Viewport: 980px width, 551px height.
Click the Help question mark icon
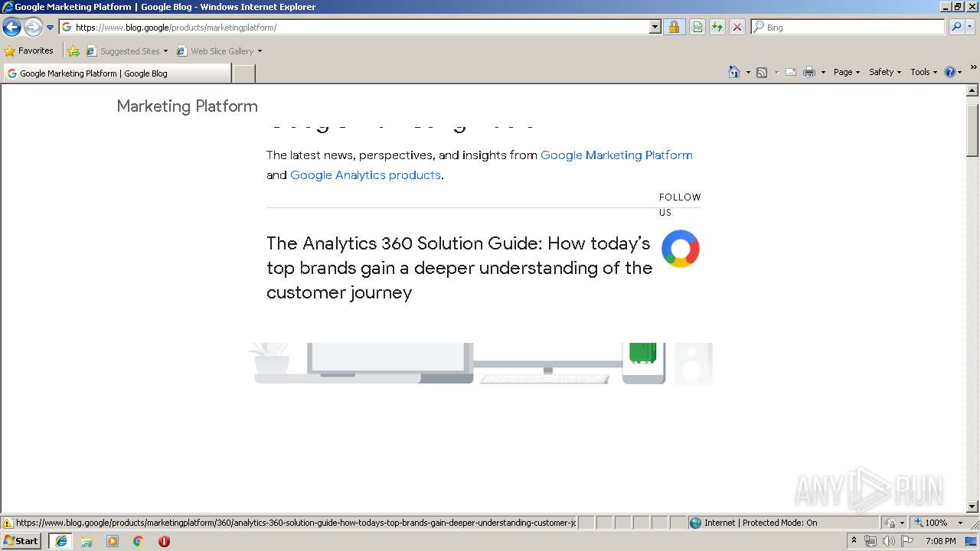pos(950,72)
